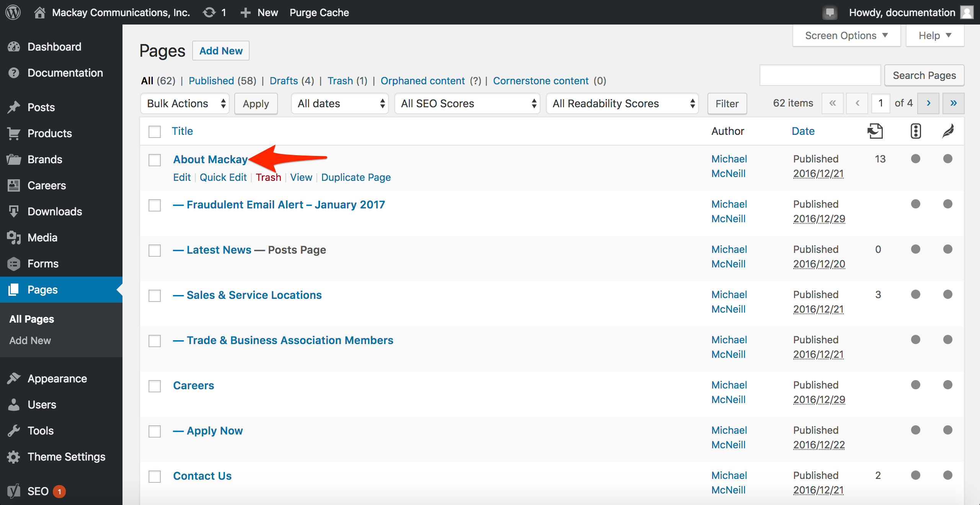The image size is (980, 505).
Task: Check the Contact Us row checkbox
Action: pyautogui.click(x=155, y=476)
